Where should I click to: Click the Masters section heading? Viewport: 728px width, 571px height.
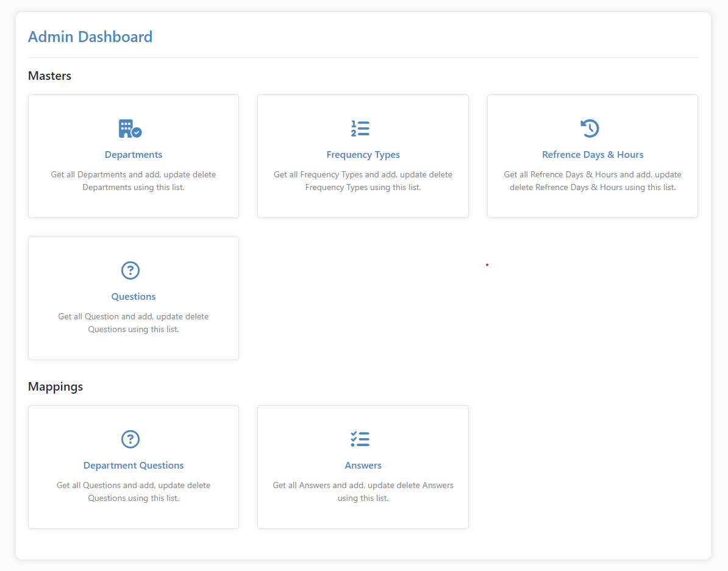click(x=50, y=76)
